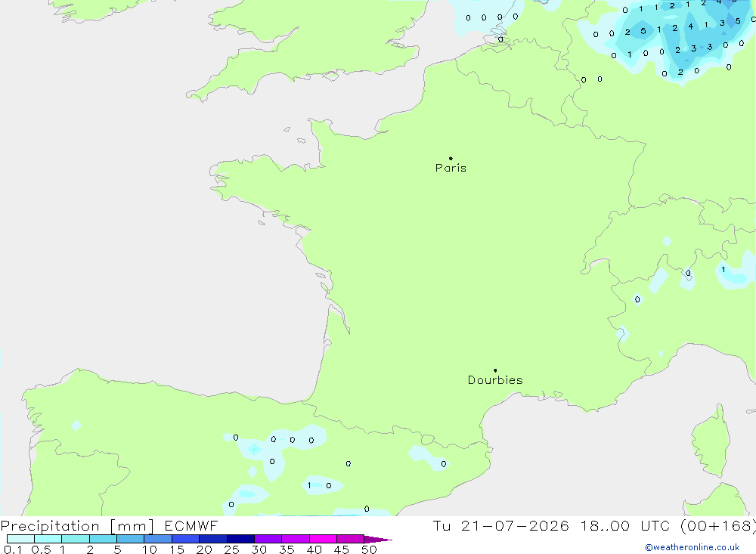Viewport: 756px width, 554px height.
Task: Select the black dot marking Dourbies
Action: (495, 370)
